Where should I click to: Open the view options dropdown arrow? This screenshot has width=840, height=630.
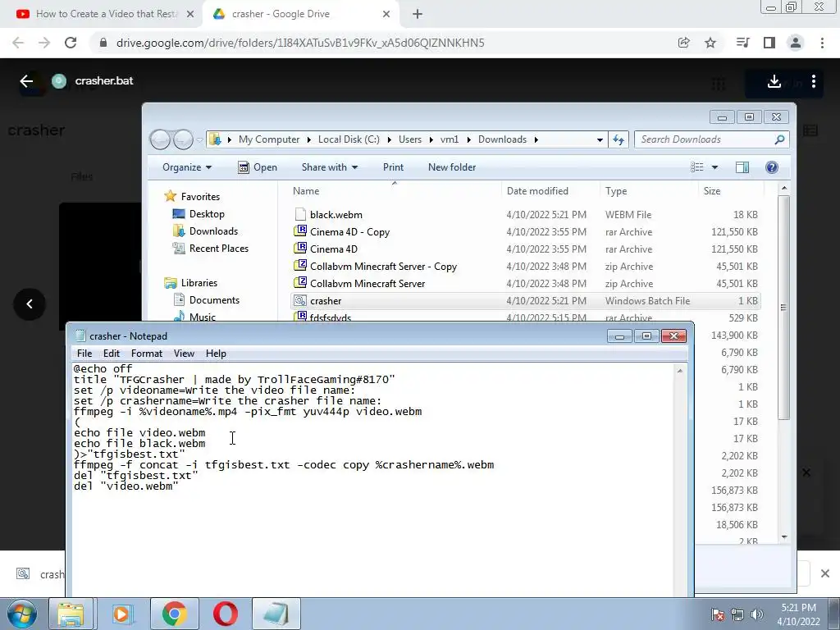point(714,167)
